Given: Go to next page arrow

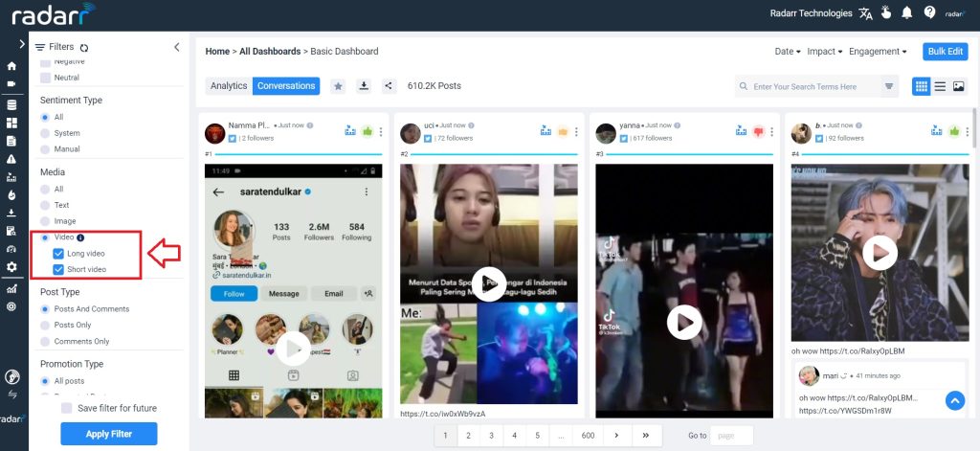Looking at the screenshot, I should pos(617,436).
